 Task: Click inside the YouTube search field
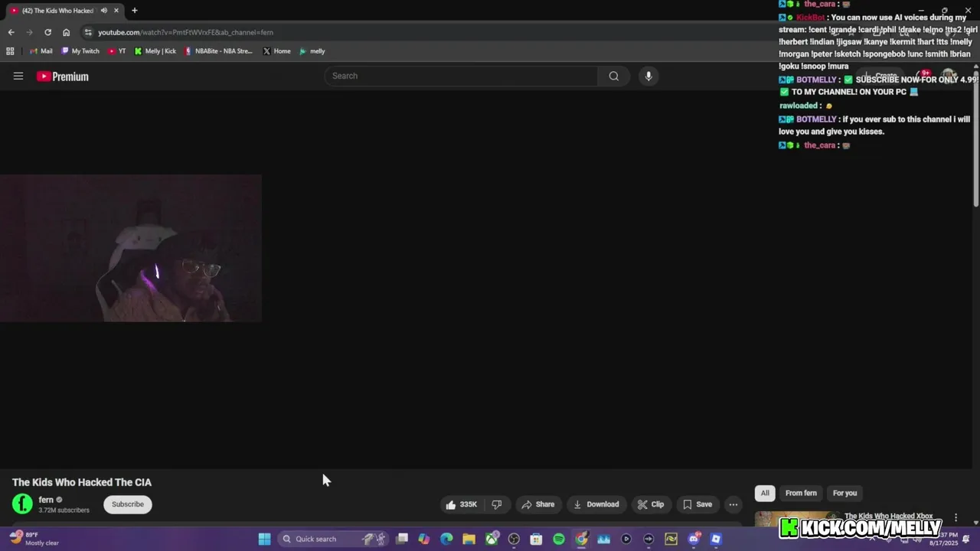[x=462, y=76]
